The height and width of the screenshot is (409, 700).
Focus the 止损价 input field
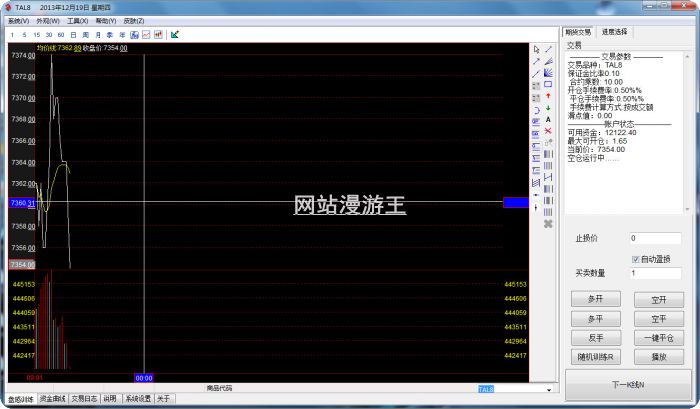pos(655,238)
